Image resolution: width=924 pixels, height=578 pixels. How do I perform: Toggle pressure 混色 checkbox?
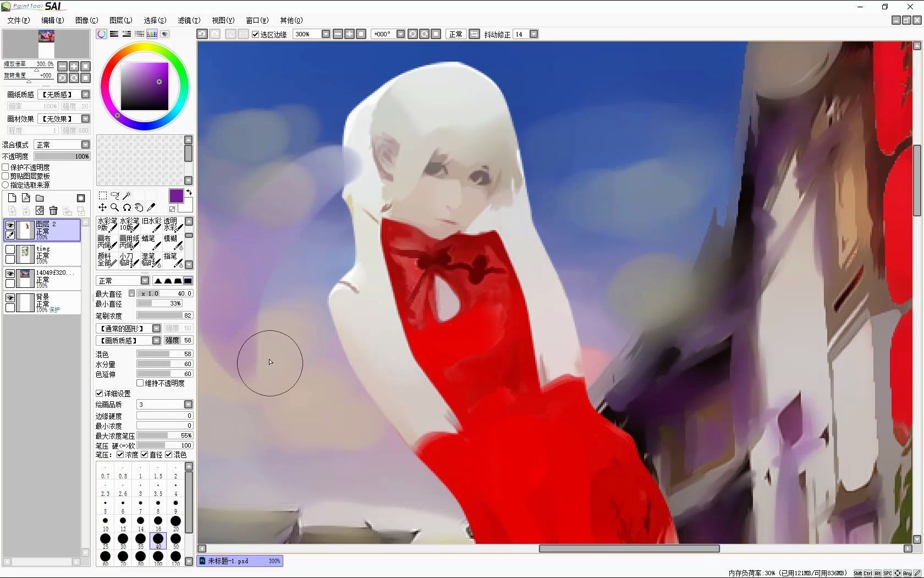click(x=169, y=455)
